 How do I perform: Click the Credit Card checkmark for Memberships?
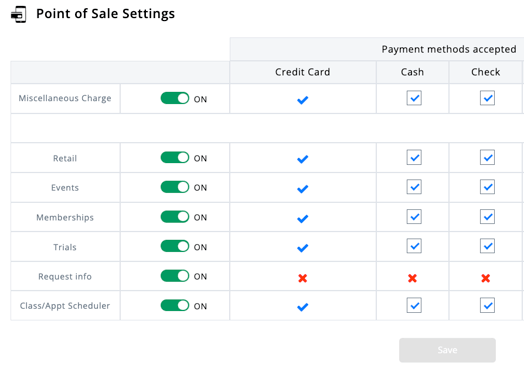click(302, 219)
